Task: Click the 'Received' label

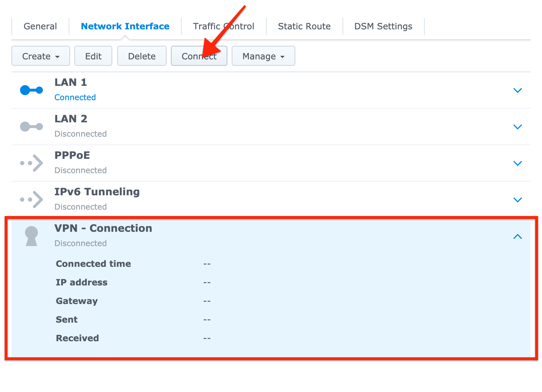Action: point(77,338)
